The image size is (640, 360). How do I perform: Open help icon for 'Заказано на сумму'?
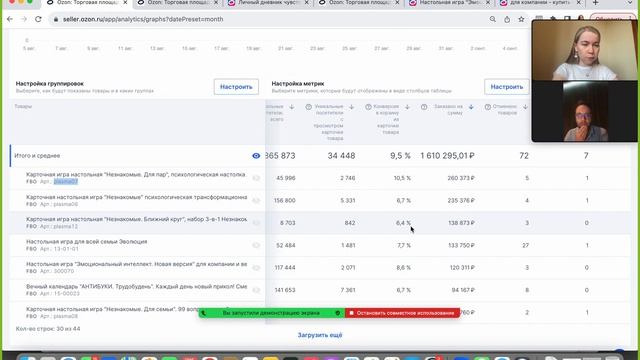coord(424,107)
